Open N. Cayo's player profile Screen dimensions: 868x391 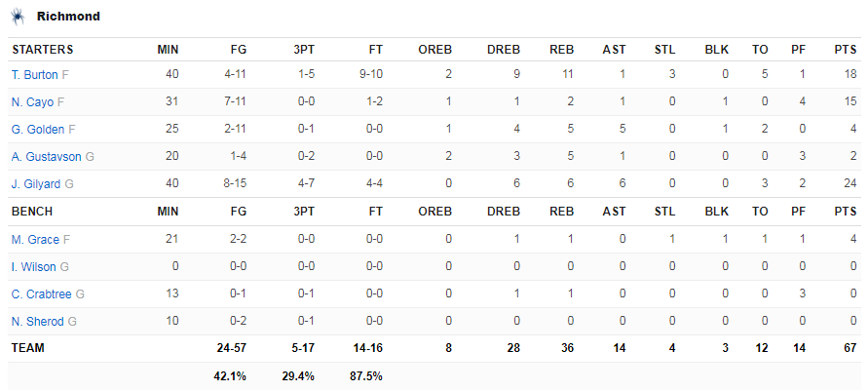[32, 102]
